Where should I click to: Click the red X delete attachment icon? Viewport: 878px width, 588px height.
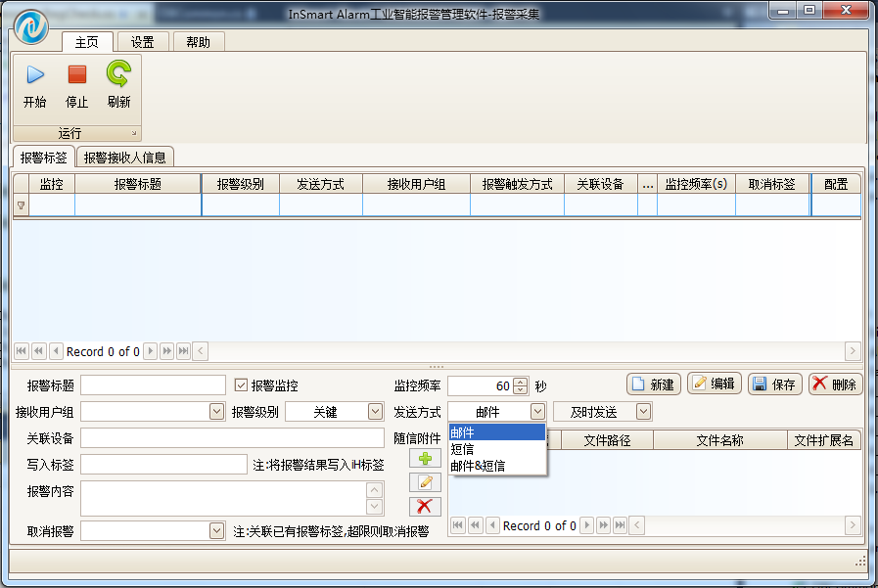point(425,507)
